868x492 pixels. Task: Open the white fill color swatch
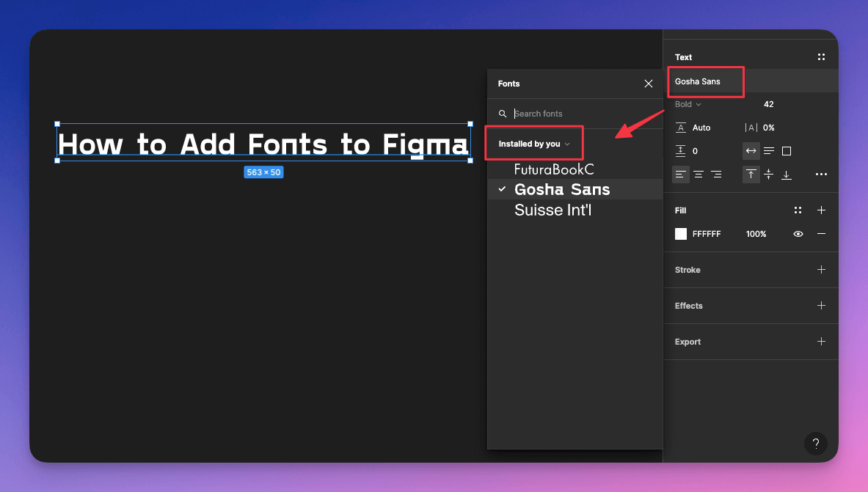coord(681,234)
